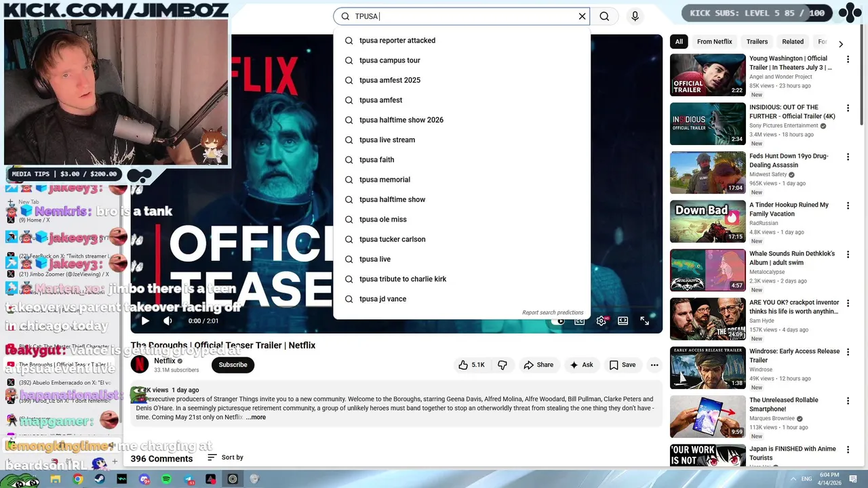
Task: Open Telegram from taskbar
Action: click(x=189, y=479)
